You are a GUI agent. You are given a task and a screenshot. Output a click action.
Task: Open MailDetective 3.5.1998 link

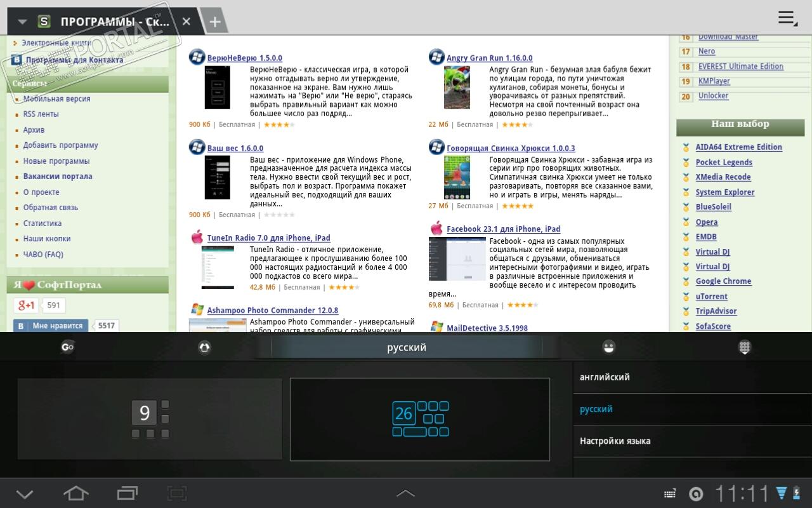(487, 328)
